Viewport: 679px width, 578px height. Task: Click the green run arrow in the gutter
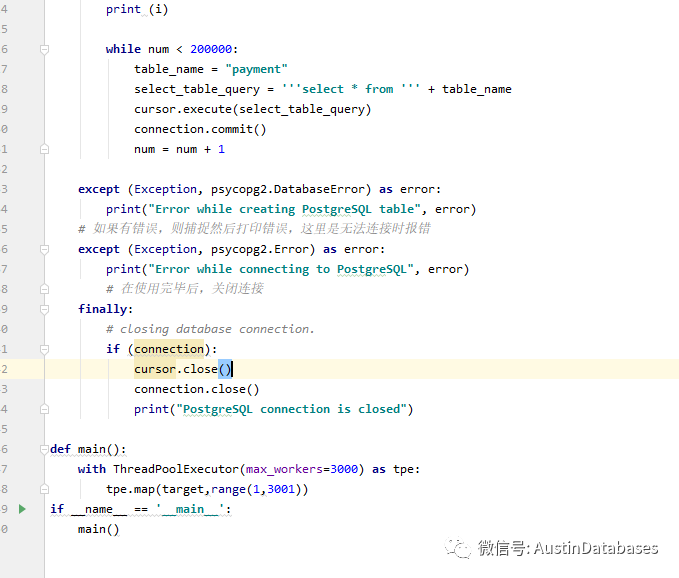pos(22,509)
